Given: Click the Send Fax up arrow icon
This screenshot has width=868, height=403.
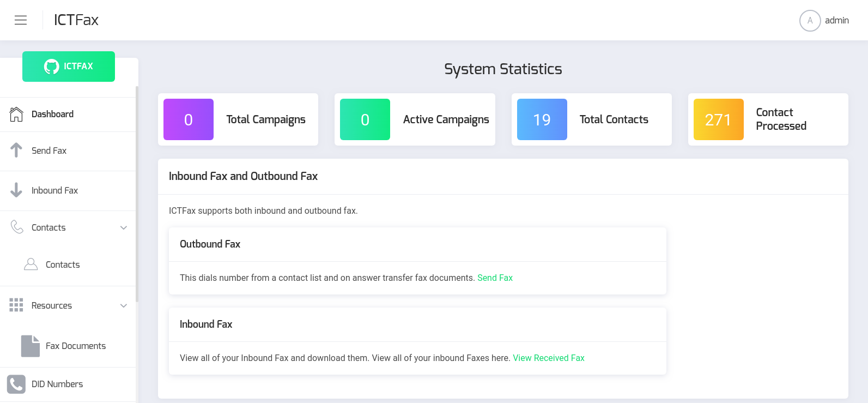Looking at the screenshot, I should (x=16, y=150).
